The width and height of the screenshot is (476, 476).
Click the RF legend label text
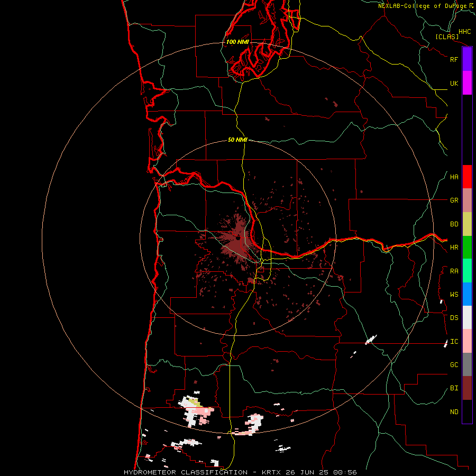point(454,59)
